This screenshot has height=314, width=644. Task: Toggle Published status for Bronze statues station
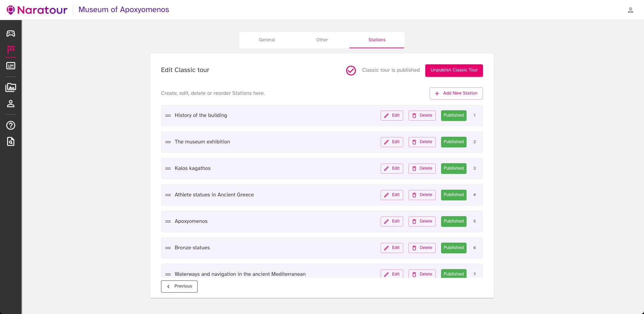[x=453, y=248]
